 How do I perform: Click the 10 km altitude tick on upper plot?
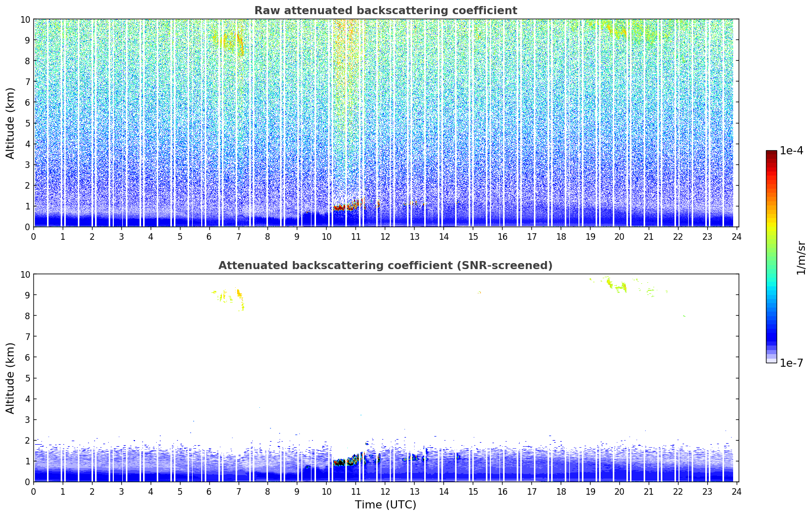coord(26,19)
